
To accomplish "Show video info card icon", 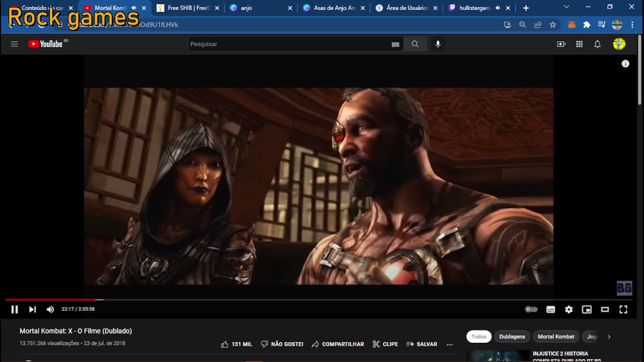I will pos(625,63).
